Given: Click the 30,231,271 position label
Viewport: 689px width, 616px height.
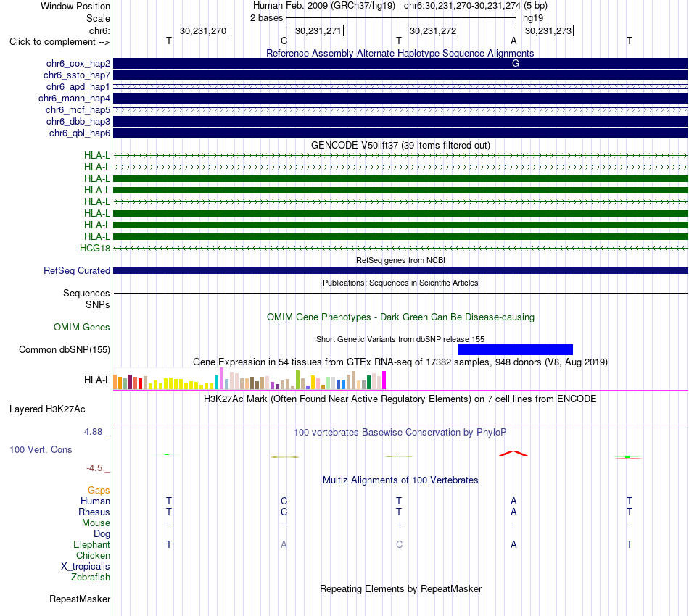Looking at the screenshot, I should 318,31.
